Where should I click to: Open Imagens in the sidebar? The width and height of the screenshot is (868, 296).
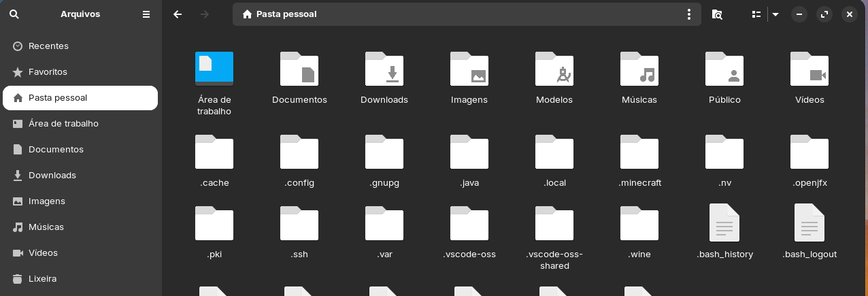80,201
